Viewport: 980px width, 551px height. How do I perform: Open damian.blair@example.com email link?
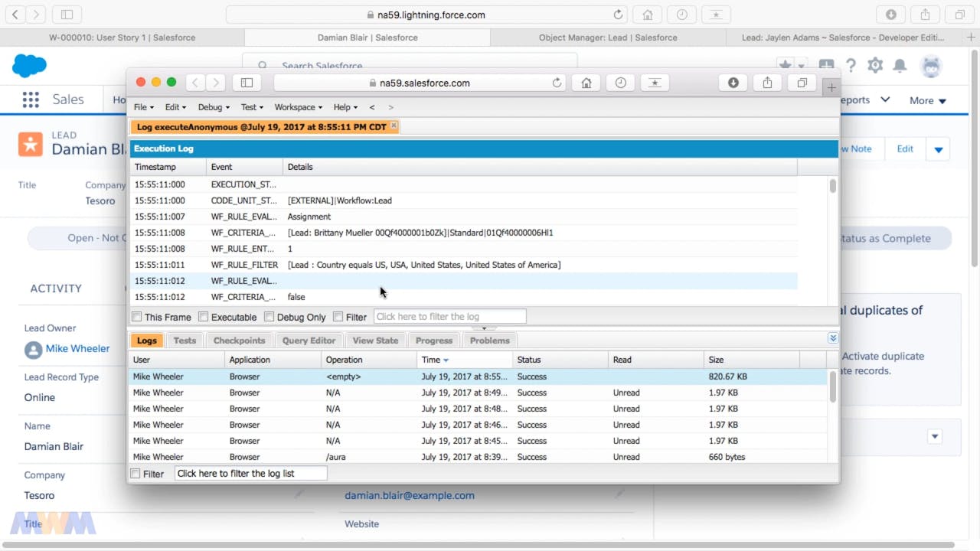click(410, 495)
